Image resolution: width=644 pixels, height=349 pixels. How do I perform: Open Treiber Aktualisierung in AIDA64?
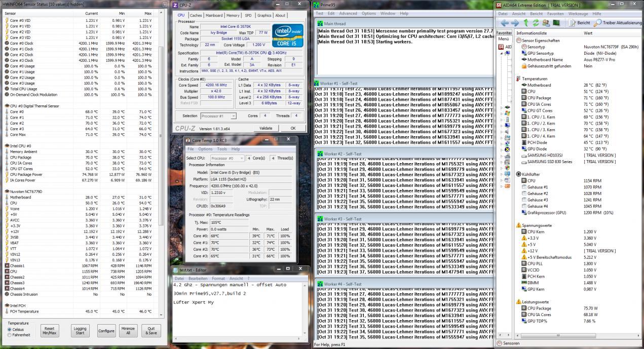(618, 23)
